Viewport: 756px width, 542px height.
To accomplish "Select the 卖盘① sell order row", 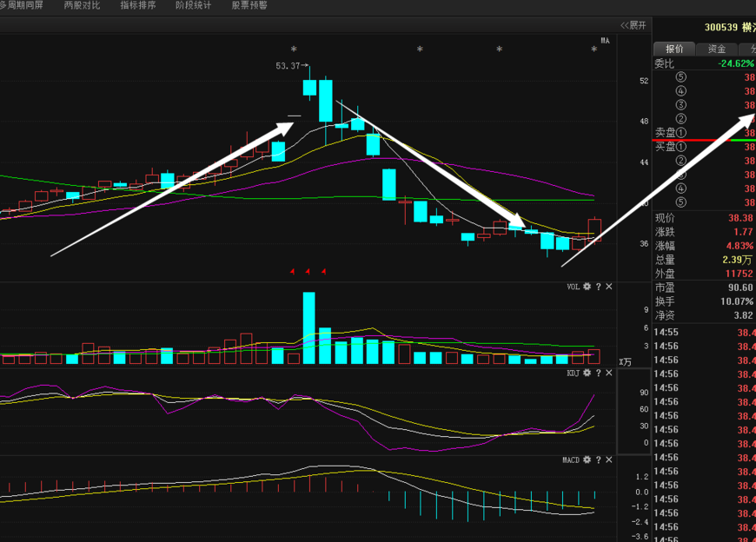I will tap(704, 133).
